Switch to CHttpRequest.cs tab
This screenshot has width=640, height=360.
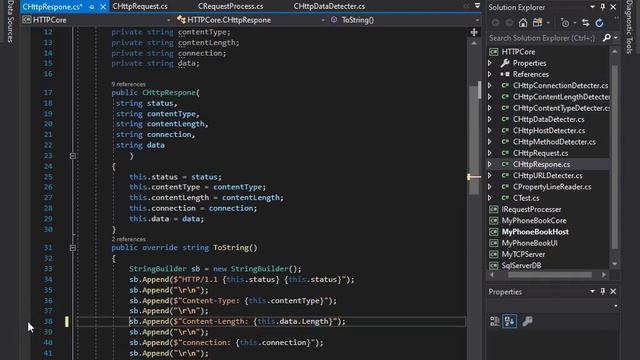click(140, 6)
